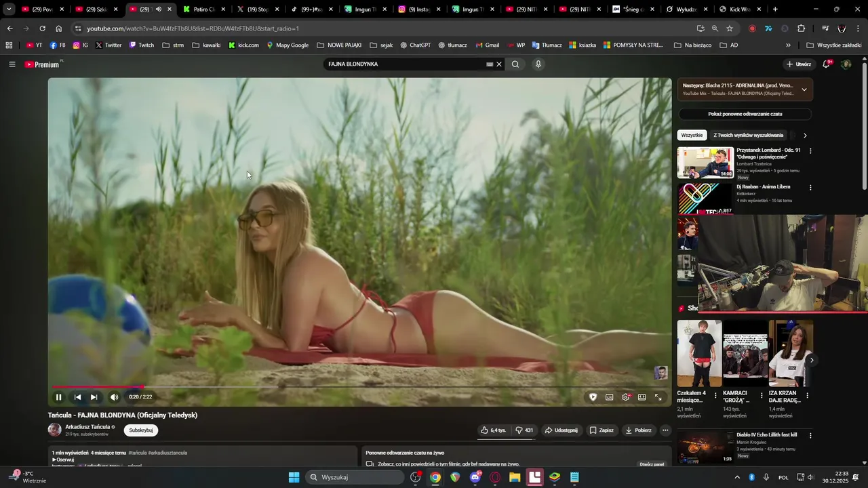
Task: Skip to next video in player
Action: click(x=94, y=397)
